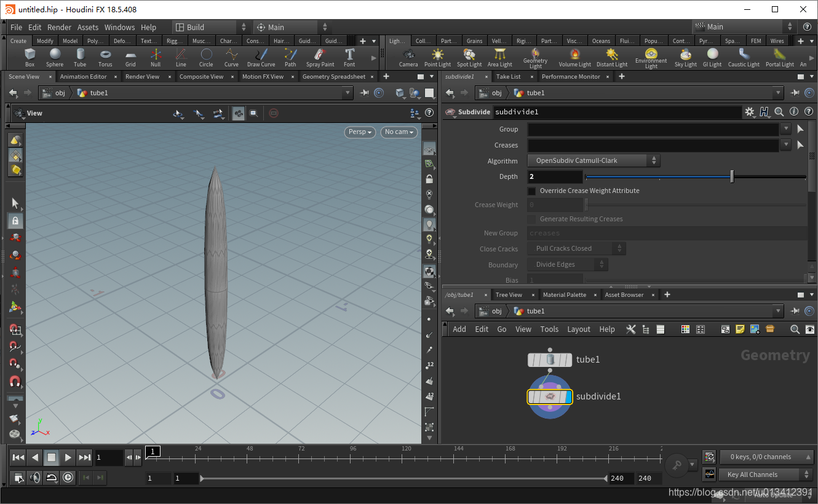
Task: Open the Group field dropdown arrow
Action: tap(785, 129)
